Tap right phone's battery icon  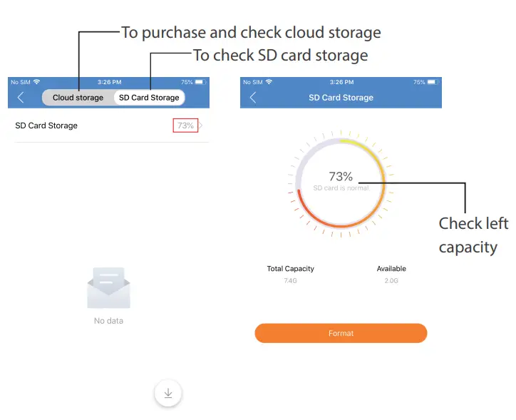[433, 83]
